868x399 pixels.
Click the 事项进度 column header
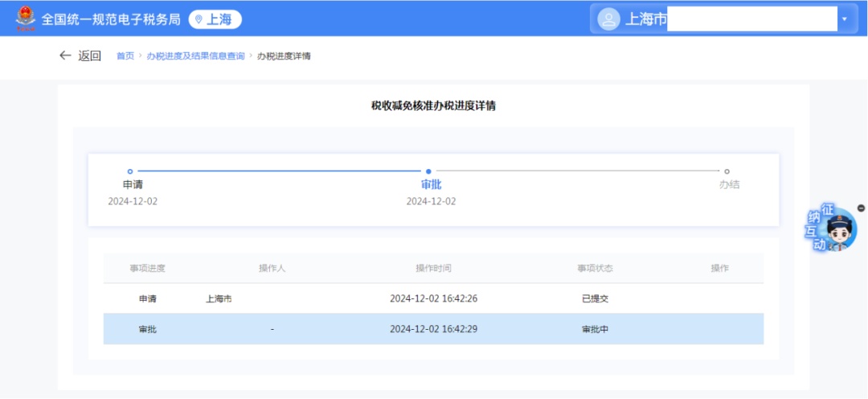[148, 268]
